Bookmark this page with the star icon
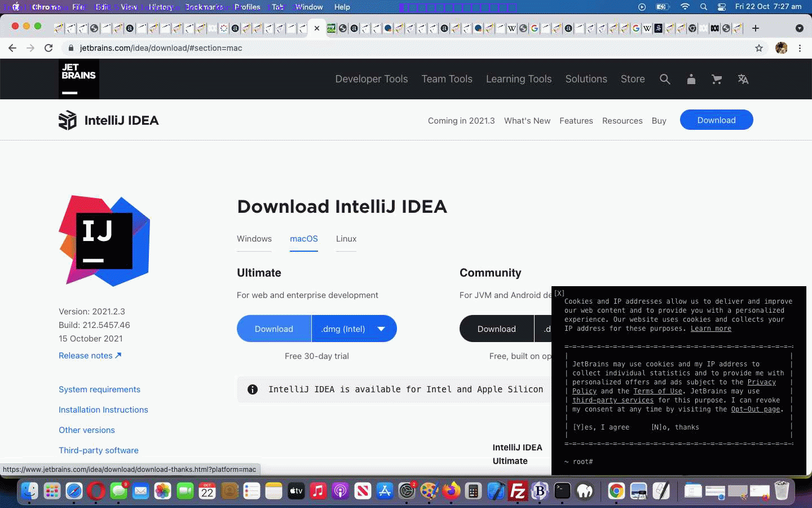812x508 pixels. coord(759,48)
